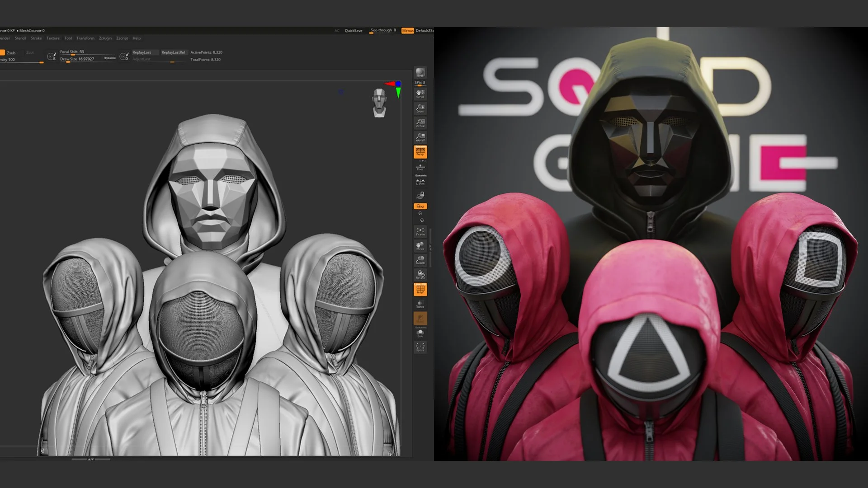Open the Texture menu
This screenshot has width=868, height=488.
point(53,38)
